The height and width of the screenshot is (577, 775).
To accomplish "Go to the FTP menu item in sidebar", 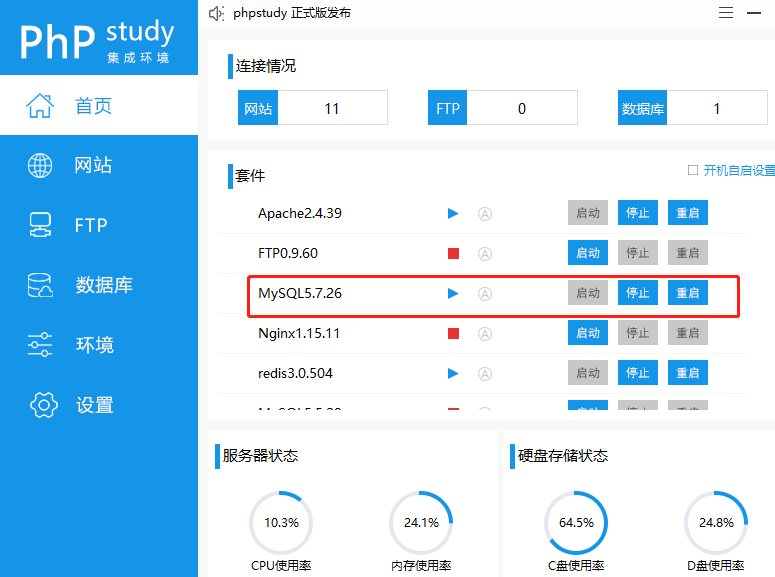I will (x=91, y=225).
